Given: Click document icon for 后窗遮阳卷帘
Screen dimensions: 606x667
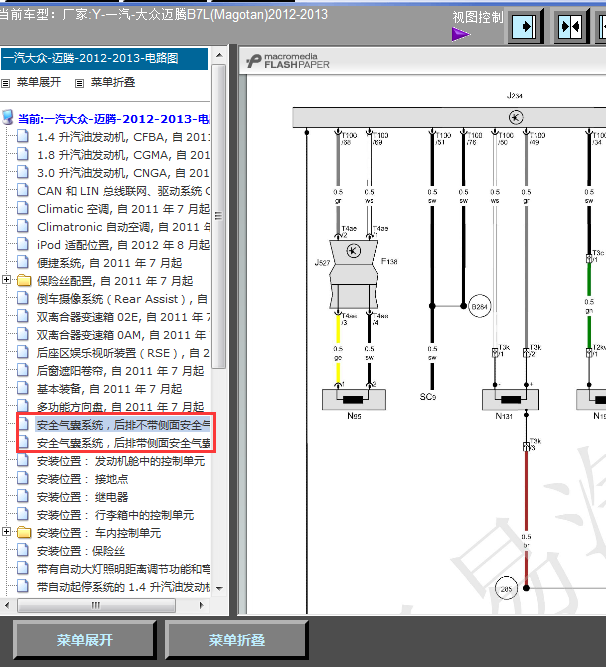Looking at the screenshot, I should [x=23, y=371].
